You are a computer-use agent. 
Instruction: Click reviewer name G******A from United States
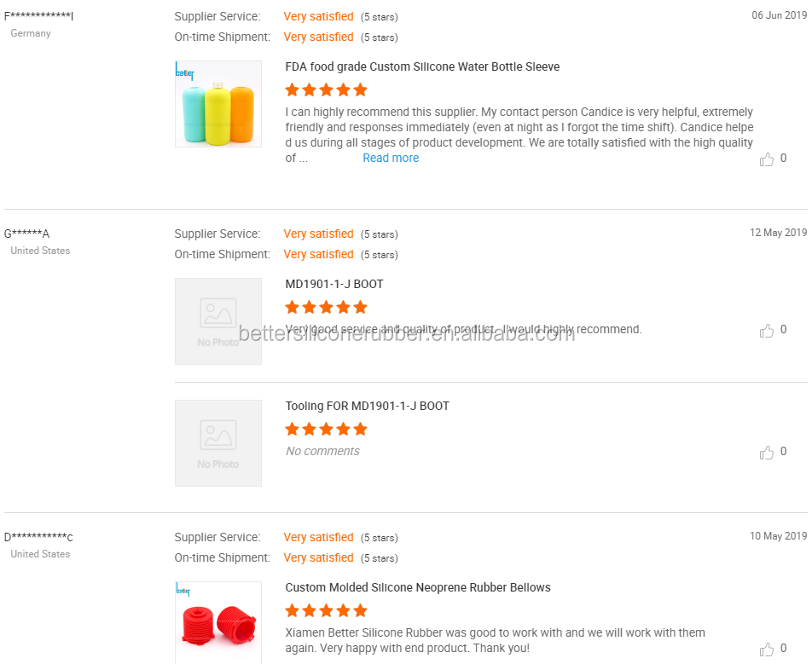coord(27,234)
